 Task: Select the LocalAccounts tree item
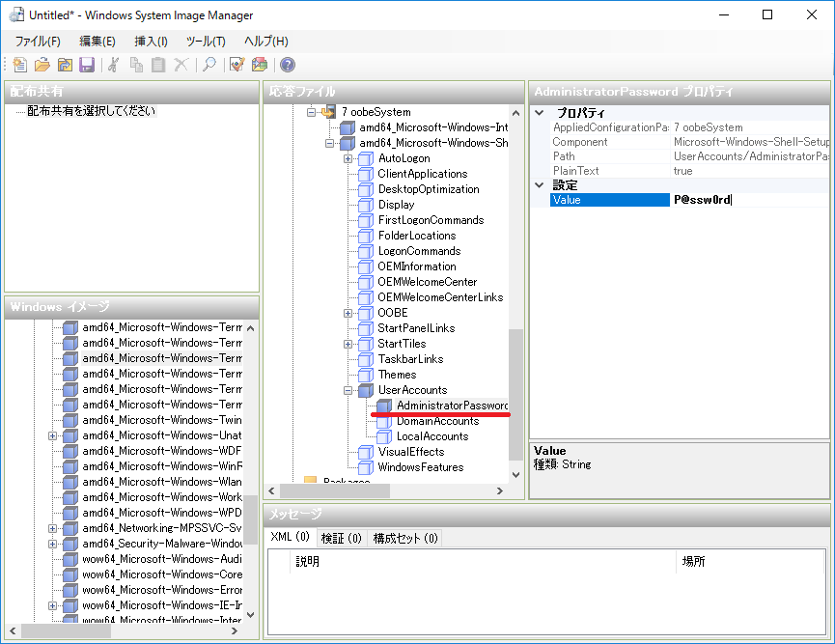432,436
